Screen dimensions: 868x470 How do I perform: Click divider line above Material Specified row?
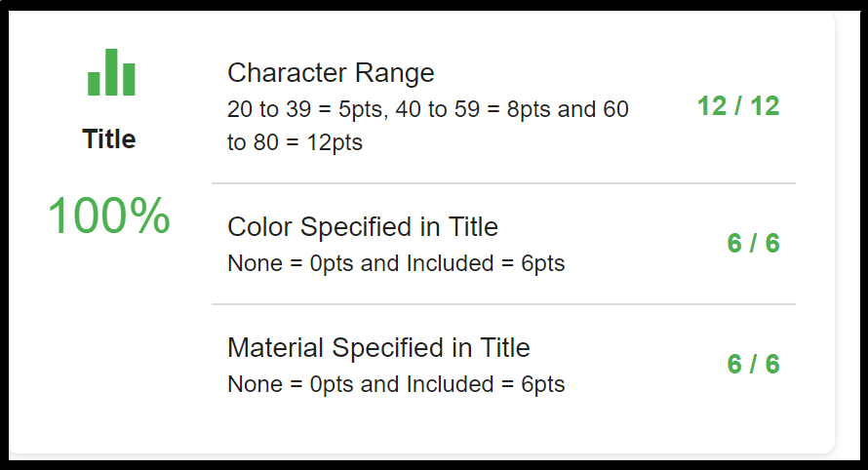tap(503, 304)
